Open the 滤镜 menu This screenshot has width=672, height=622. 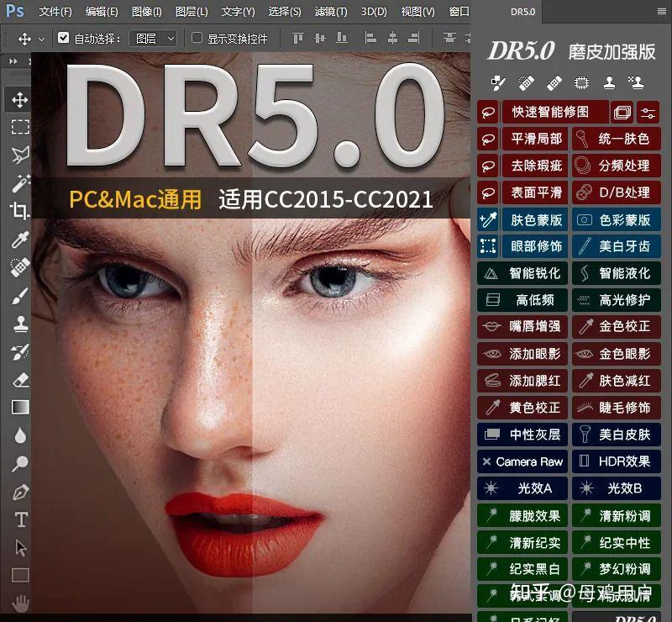(328, 12)
